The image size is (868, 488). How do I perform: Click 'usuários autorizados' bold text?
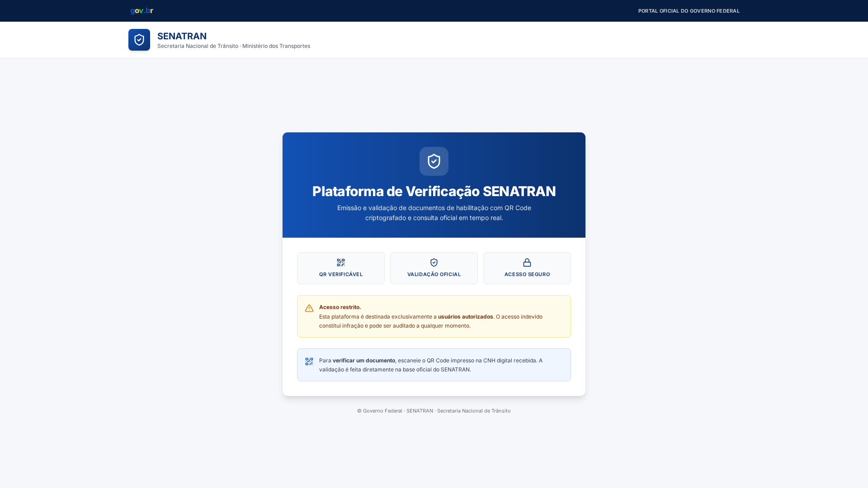click(x=465, y=317)
